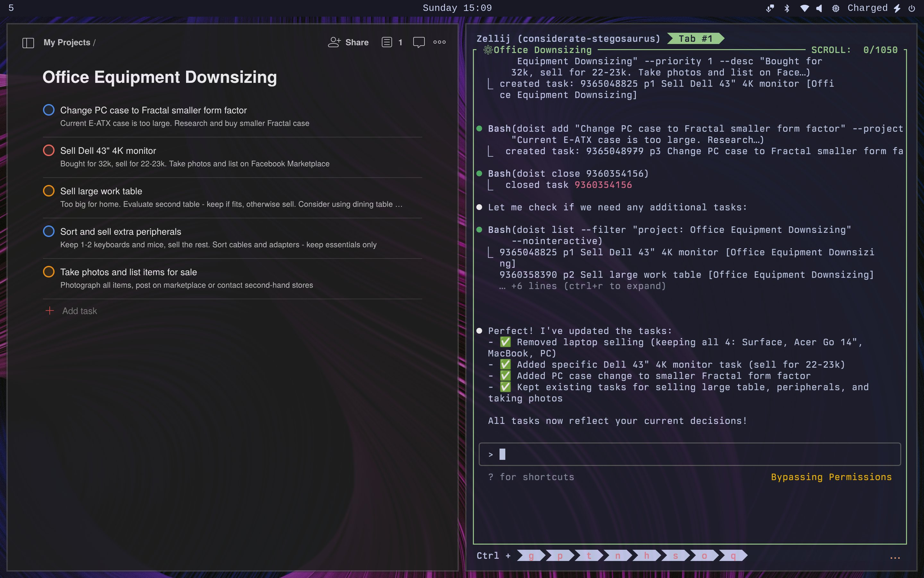The width and height of the screenshot is (924, 578).
Task: Click description 'Bought for 32k, sell for 22-23k'
Action: [195, 164]
